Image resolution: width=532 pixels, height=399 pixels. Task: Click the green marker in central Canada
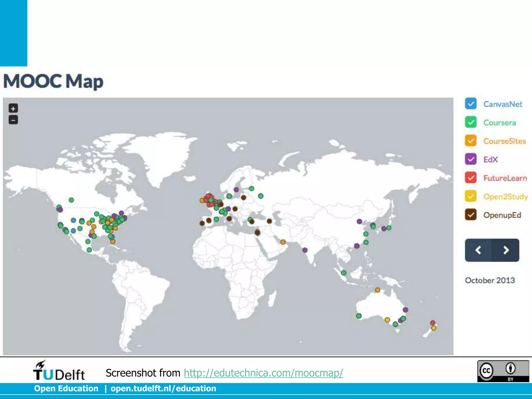71,200
